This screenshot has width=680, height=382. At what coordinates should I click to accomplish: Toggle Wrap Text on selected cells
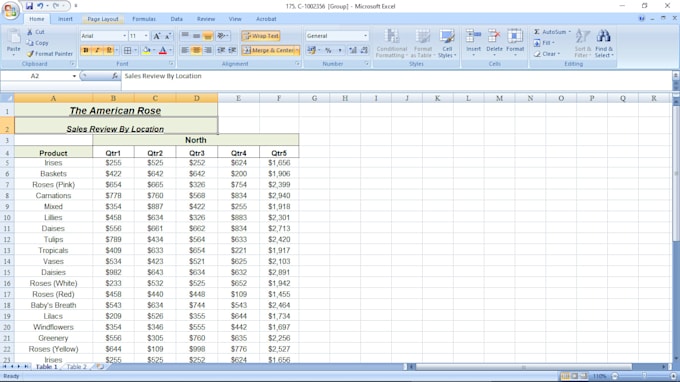(261, 36)
